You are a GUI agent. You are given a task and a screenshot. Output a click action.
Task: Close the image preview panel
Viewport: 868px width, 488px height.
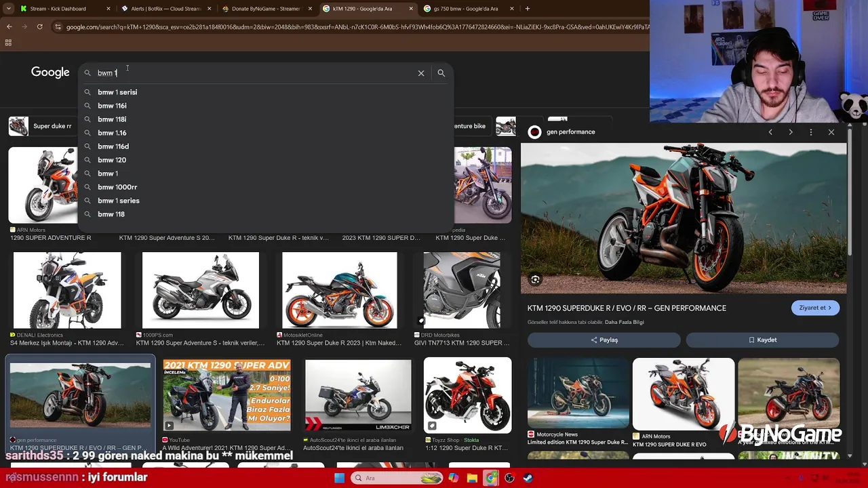click(831, 132)
